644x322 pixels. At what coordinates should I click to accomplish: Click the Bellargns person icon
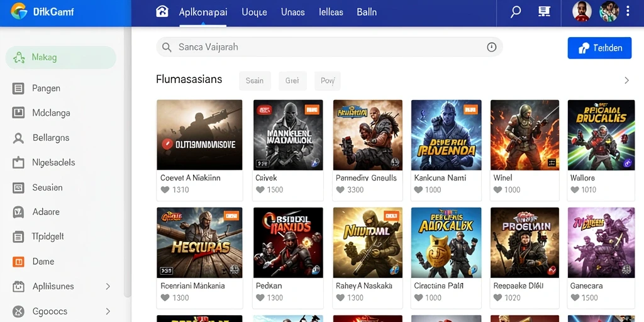point(18,138)
